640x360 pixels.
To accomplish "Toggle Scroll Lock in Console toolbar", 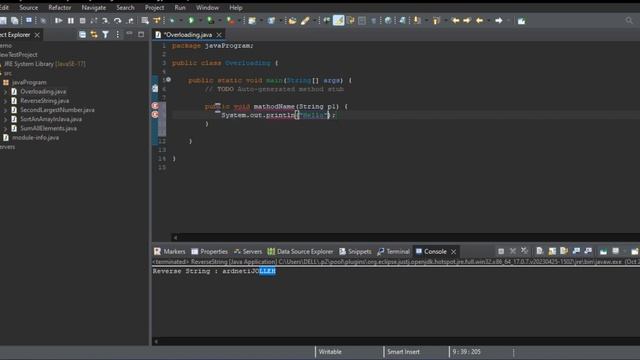I will pos(552,251).
